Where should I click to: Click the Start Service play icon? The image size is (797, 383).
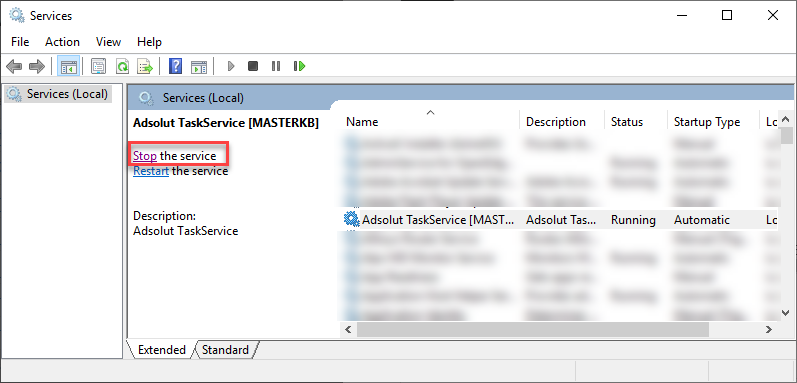click(x=231, y=66)
